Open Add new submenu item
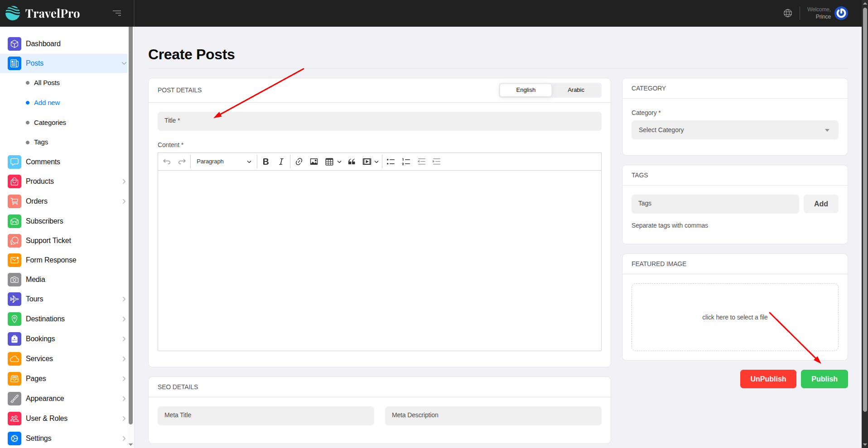 click(47, 103)
